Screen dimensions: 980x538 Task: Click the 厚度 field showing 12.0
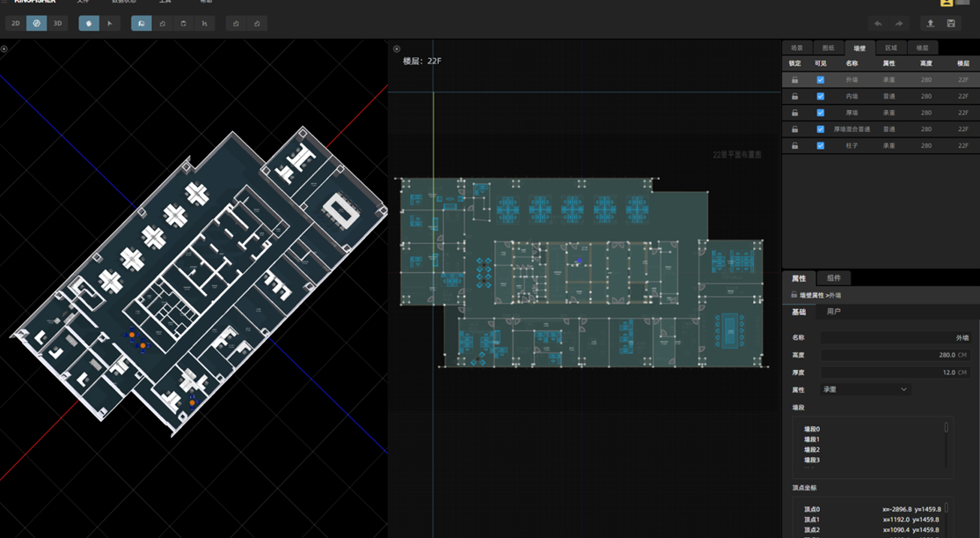[x=896, y=372]
